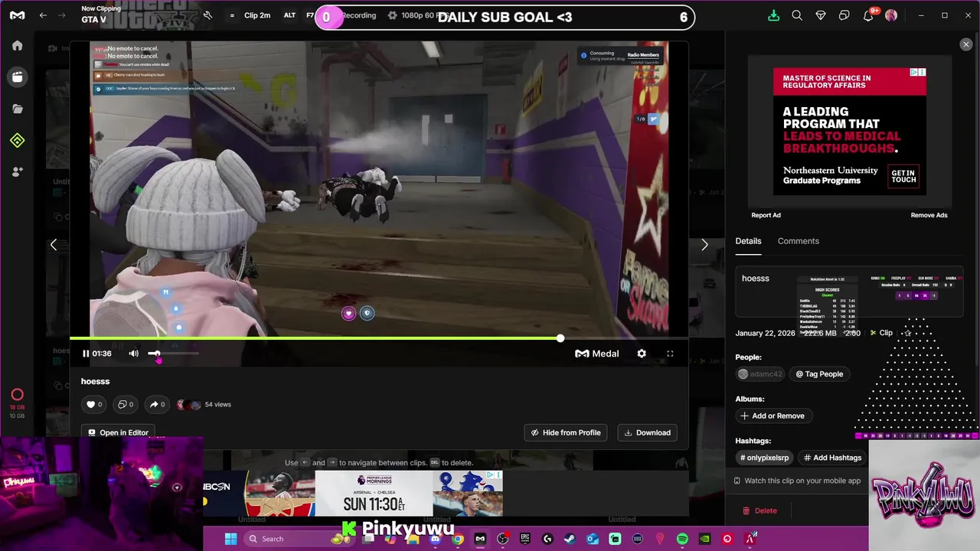This screenshot has width=980, height=551.
Task: Adjust the volume slider
Action: click(173, 354)
